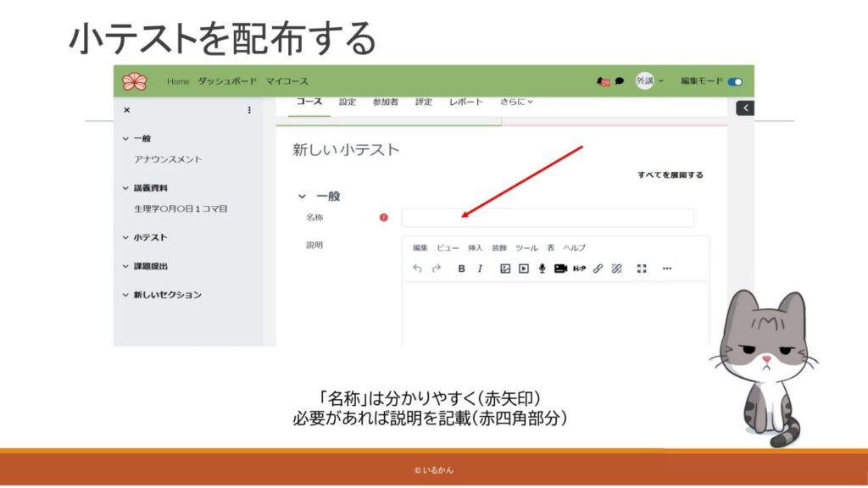
Task: Click the microphone record audio icon
Action: tap(542, 269)
